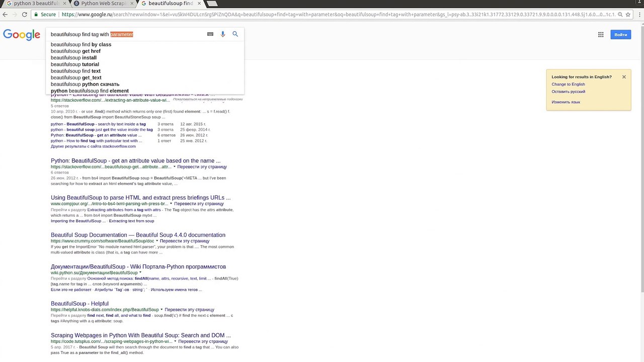
Task: Translate the code.tutsplus.com result page
Action: click(203, 341)
